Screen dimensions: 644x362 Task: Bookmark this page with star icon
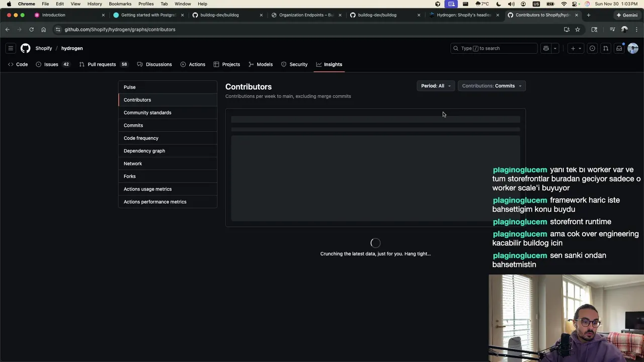(578, 30)
